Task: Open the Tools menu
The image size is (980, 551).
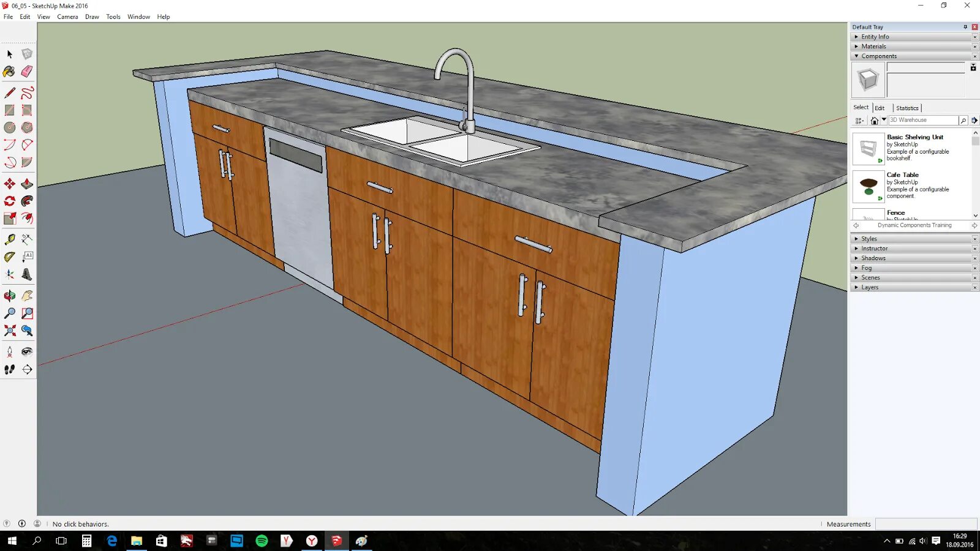Action: point(113,17)
